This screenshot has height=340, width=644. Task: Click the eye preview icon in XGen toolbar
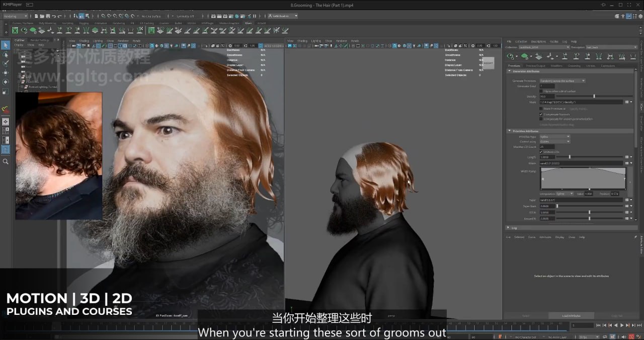click(510, 56)
